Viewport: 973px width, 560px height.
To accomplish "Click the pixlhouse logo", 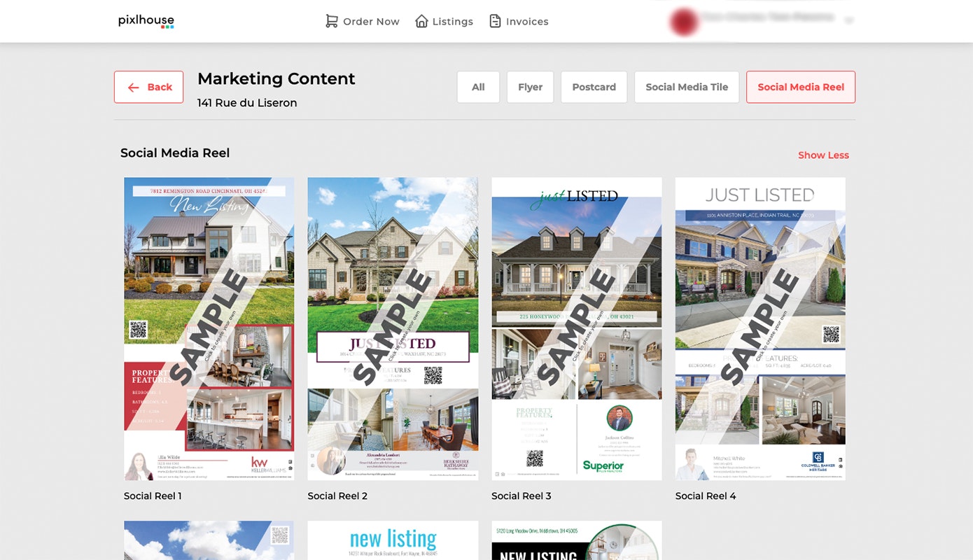I will (x=146, y=21).
